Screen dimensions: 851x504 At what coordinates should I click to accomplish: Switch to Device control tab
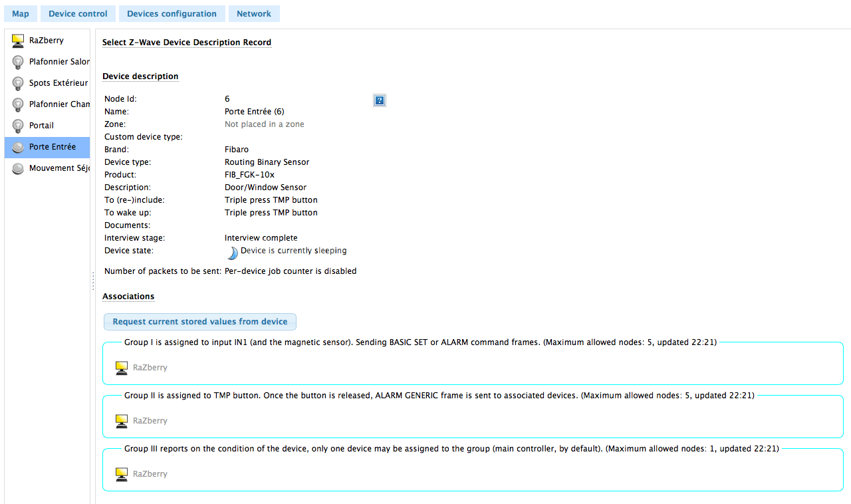tap(78, 13)
